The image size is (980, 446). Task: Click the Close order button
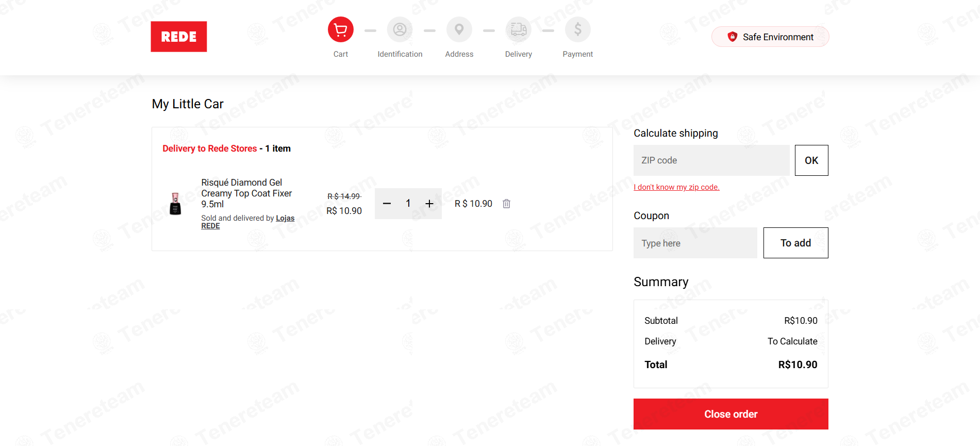[731, 414]
